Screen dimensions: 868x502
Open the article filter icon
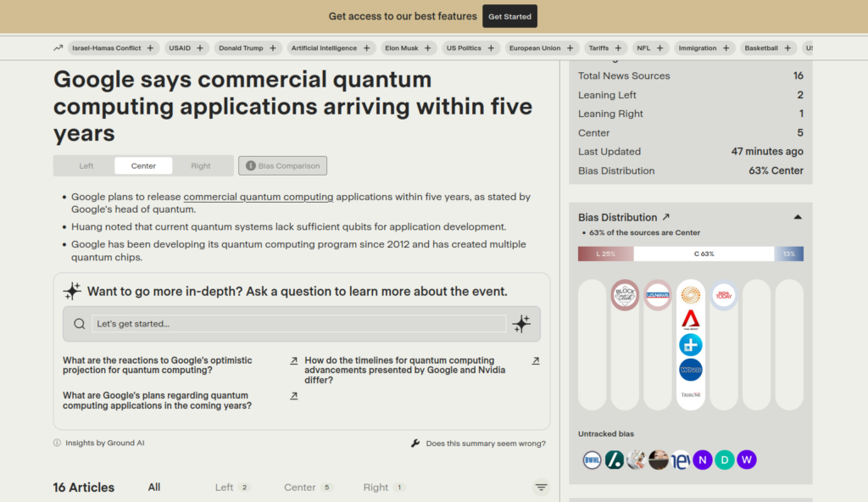(541, 488)
